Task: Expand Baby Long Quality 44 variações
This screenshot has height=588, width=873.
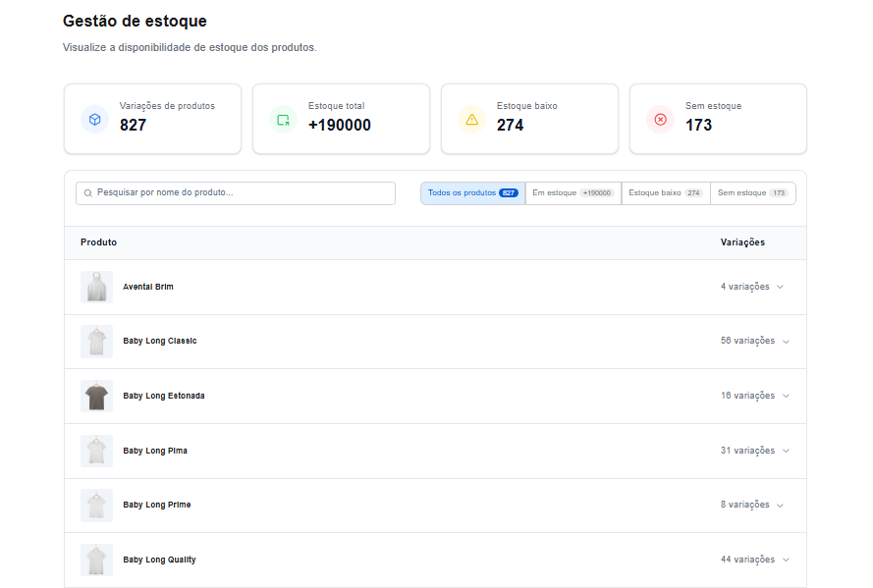Action: point(786,560)
